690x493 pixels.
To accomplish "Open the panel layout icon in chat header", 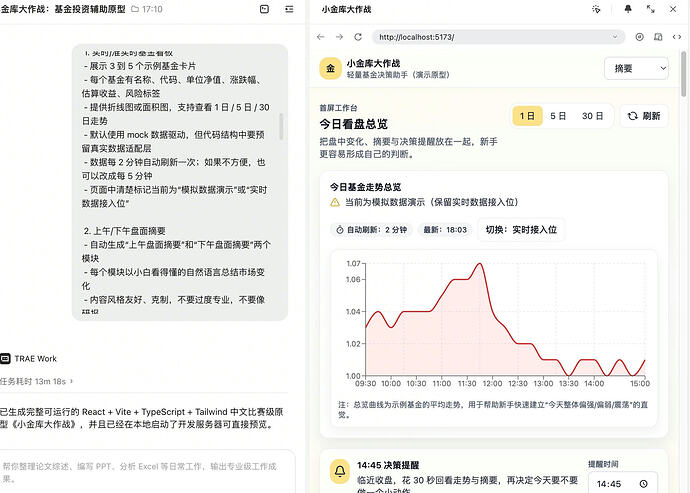I will (x=264, y=9).
